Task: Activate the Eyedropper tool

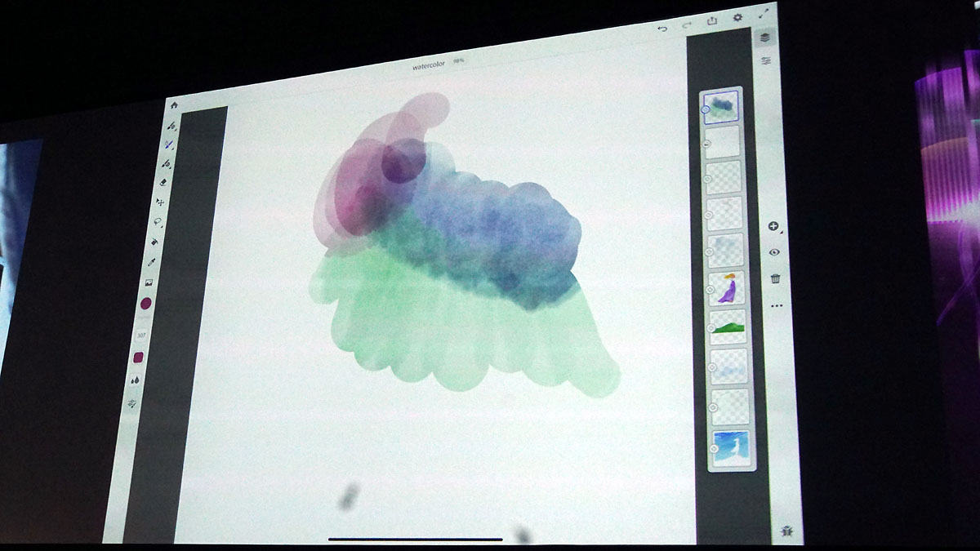Action: pos(152,262)
